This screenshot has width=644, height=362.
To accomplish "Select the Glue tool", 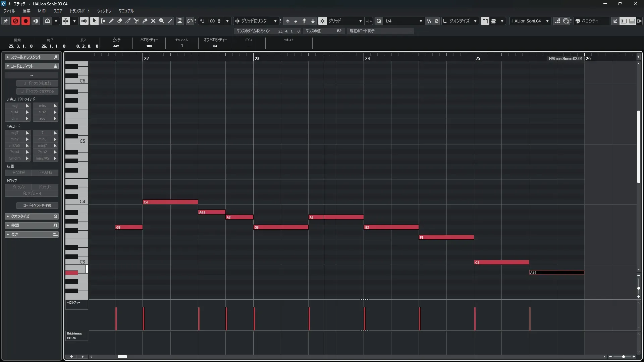I will [x=145, y=21].
